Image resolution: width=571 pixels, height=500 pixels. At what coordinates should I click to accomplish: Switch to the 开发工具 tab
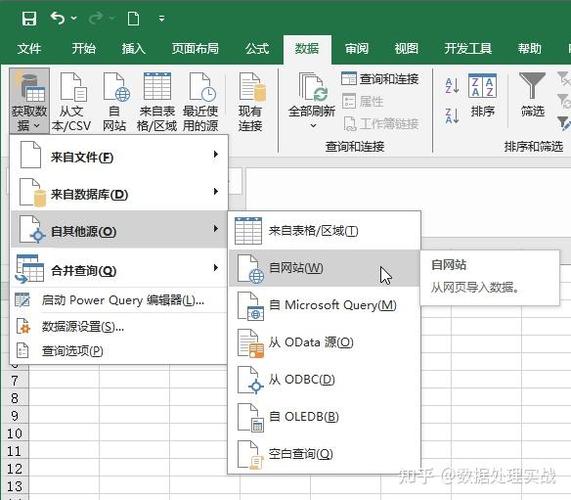(x=468, y=48)
